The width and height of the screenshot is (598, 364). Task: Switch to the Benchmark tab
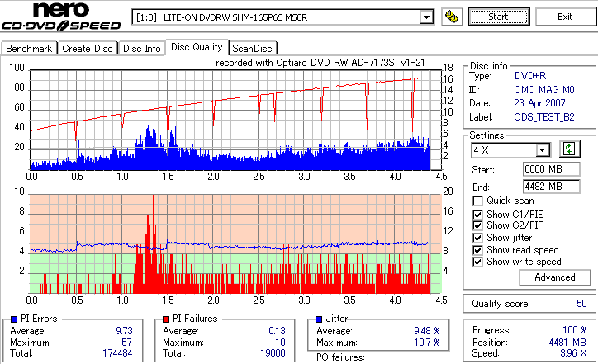29,49
